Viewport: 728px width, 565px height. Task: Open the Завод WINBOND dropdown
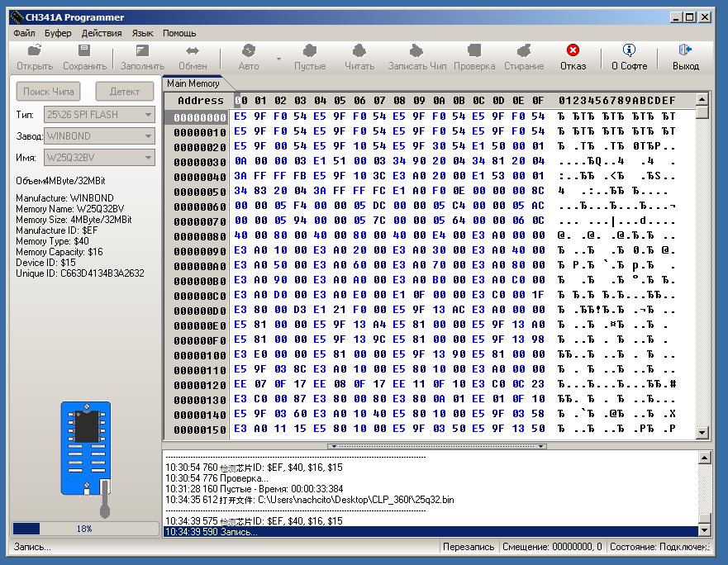tap(149, 136)
